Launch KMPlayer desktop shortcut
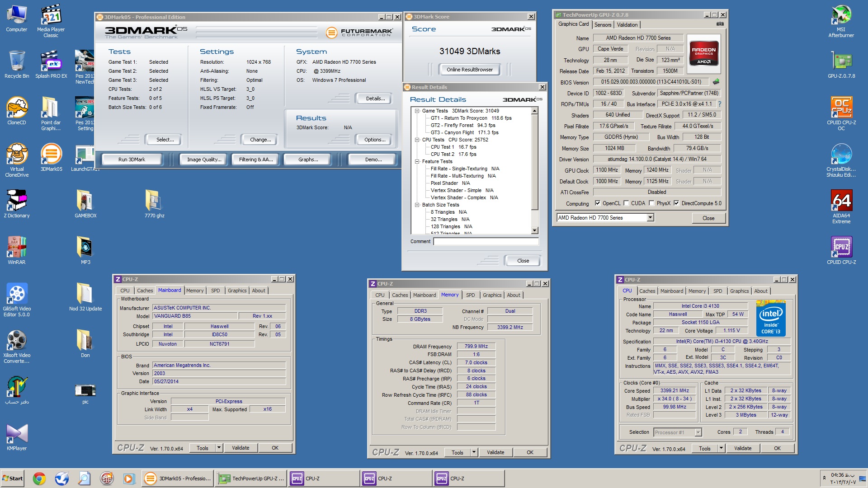 coord(17,437)
